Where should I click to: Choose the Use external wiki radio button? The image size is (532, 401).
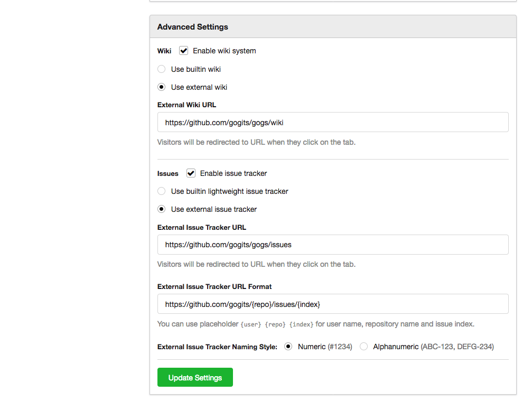click(x=162, y=87)
